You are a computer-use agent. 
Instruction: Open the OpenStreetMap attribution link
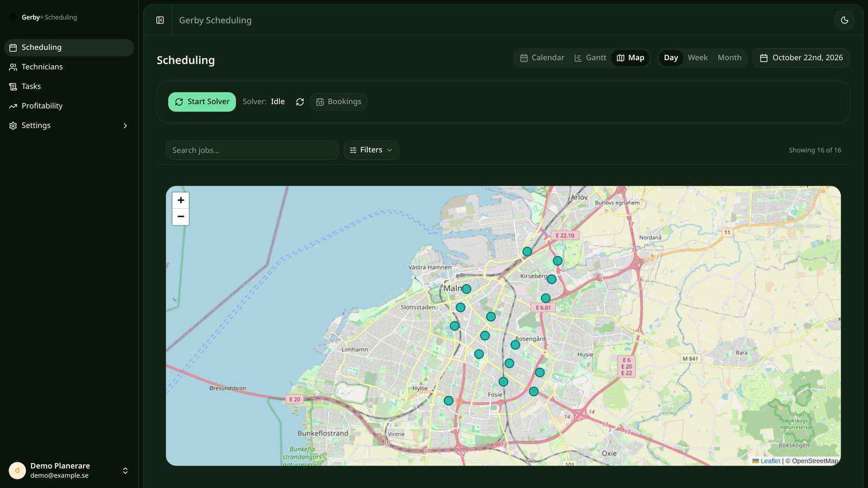pyautogui.click(x=815, y=461)
